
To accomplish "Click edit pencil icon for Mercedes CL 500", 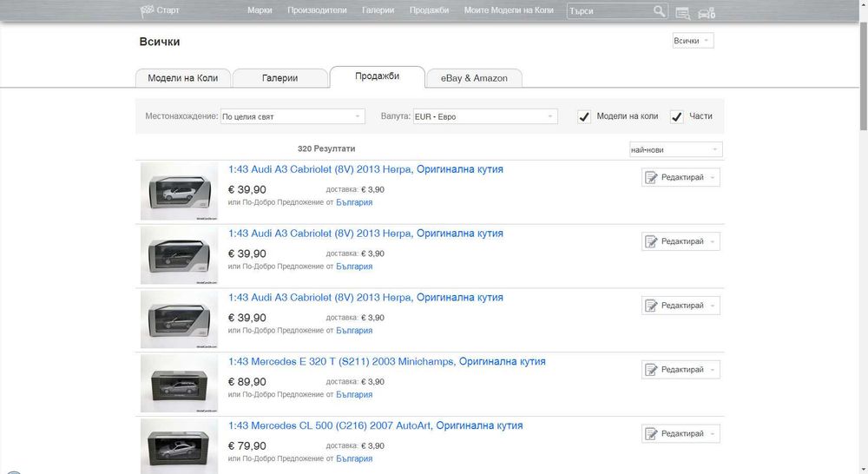I will coord(652,434).
